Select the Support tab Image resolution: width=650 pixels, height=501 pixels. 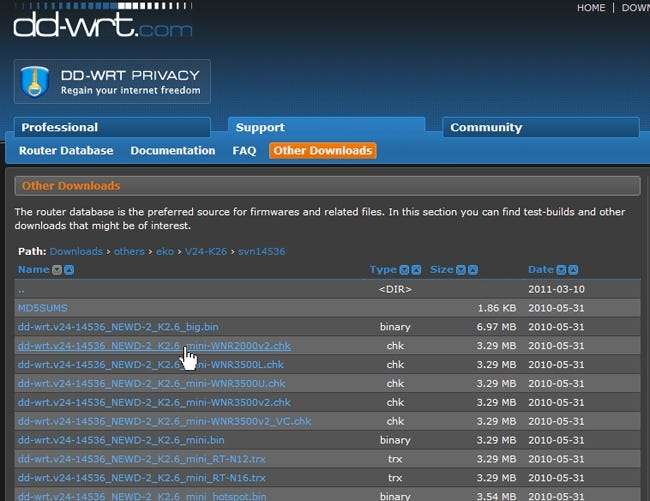(260, 128)
